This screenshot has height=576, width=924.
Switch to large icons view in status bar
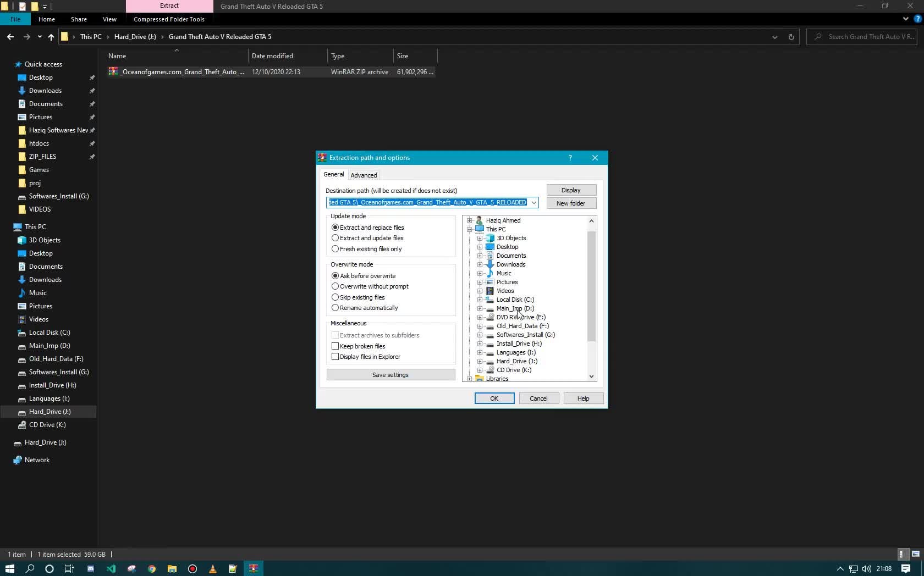[916, 555]
